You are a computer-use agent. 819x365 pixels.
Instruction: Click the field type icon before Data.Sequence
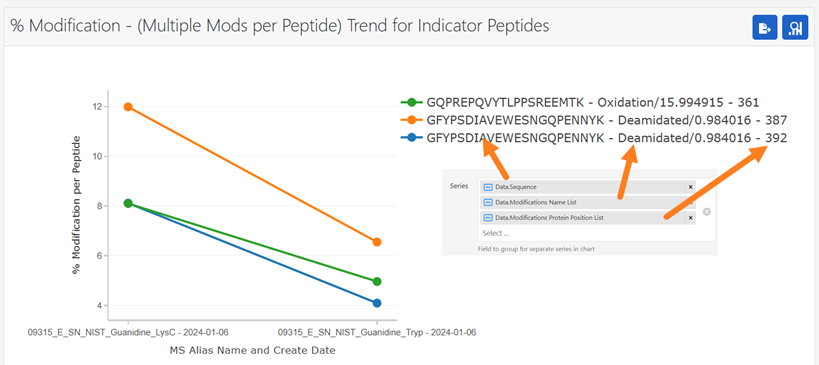pos(488,186)
